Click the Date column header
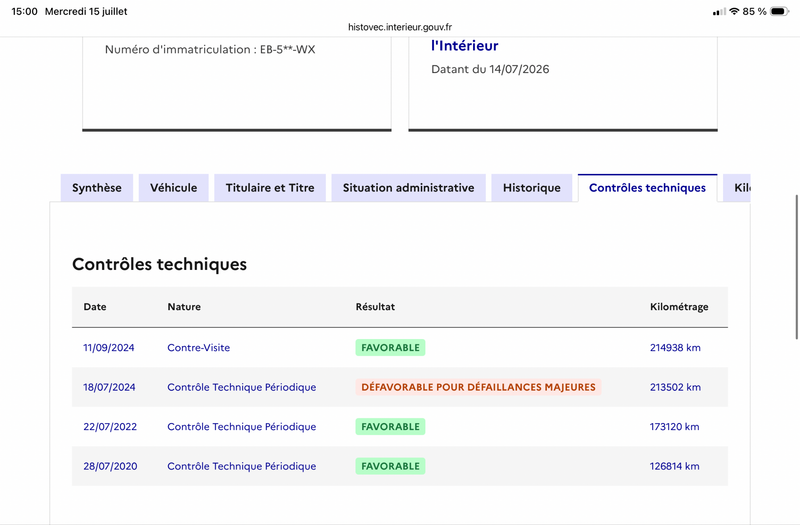This screenshot has height=525, width=800. [95, 307]
